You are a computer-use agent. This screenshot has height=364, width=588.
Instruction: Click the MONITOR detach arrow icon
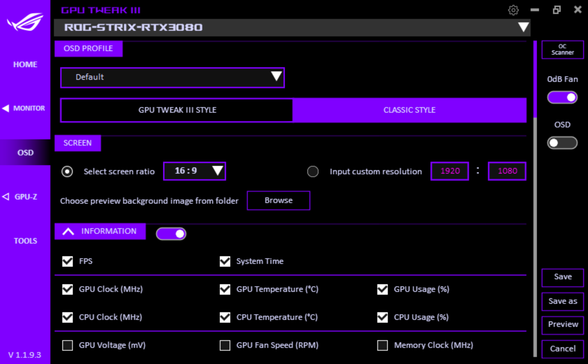click(6, 108)
